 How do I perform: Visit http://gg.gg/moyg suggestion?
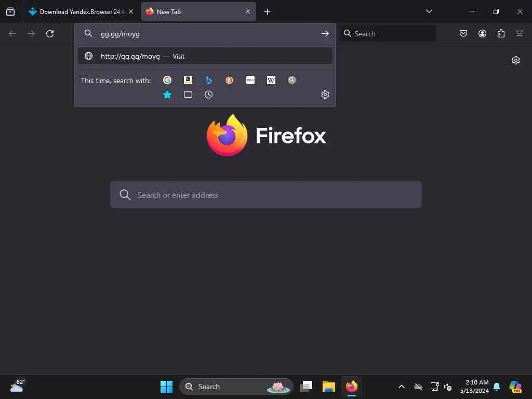(x=205, y=56)
